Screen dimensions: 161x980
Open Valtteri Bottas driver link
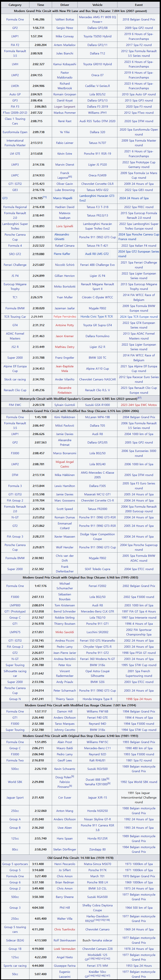tap(65, 19)
